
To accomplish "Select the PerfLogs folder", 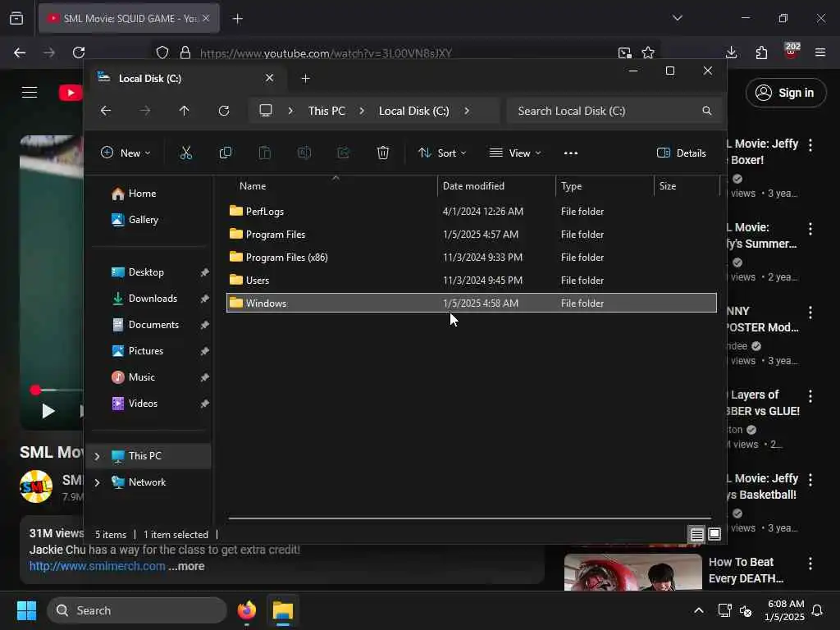I will [472, 212].
